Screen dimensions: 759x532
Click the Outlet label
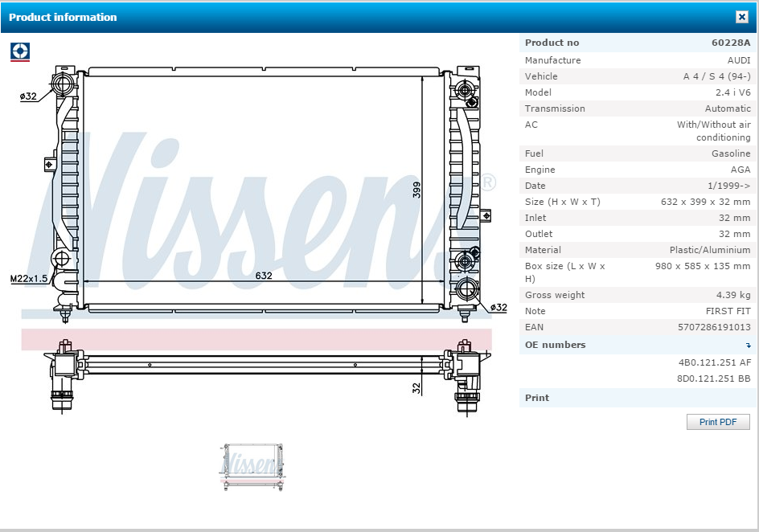coord(539,234)
